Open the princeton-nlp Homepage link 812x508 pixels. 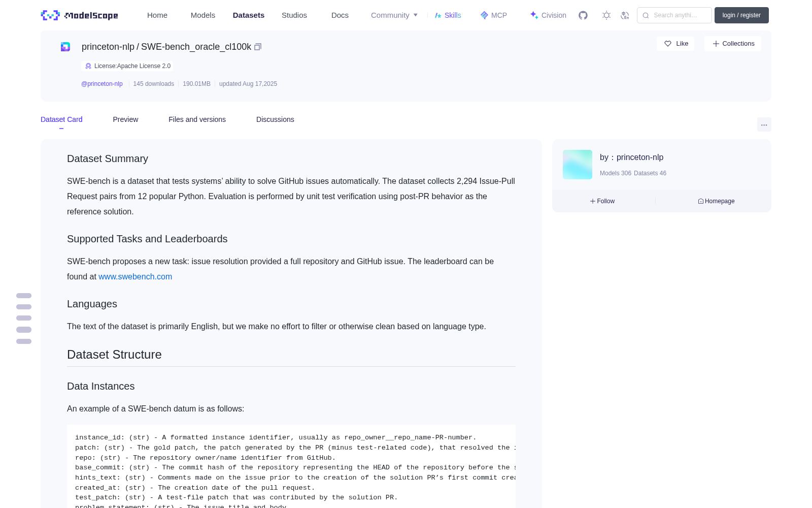click(x=716, y=201)
